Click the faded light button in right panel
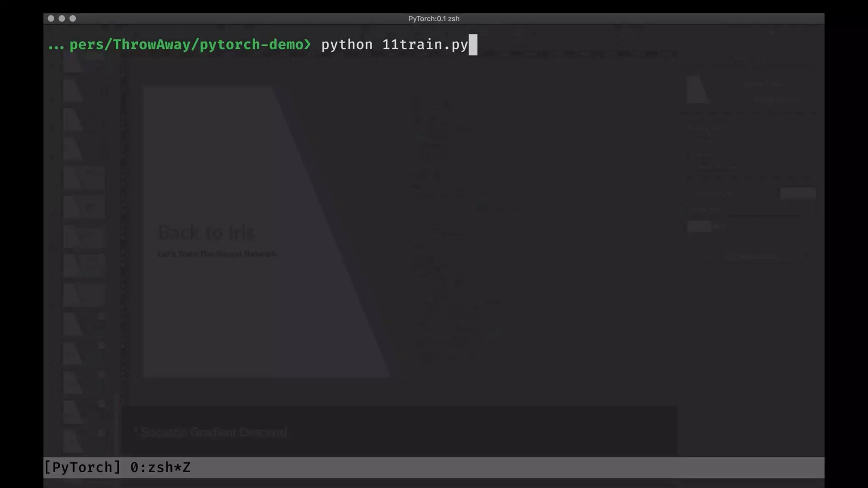Viewport: 868px width, 488px height. 798,193
